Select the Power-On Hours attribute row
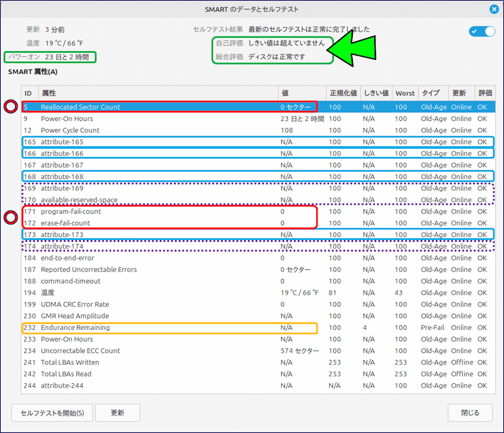The height and width of the screenshot is (433, 504). pos(126,118)
